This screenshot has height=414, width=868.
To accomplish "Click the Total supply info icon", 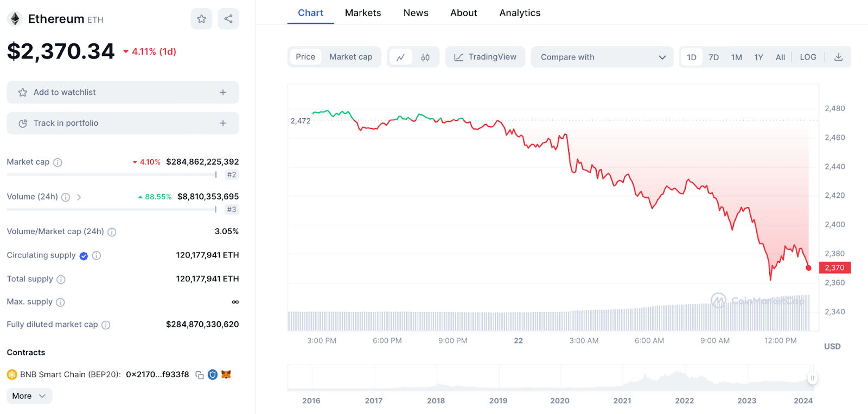I will tap(61, 280).
